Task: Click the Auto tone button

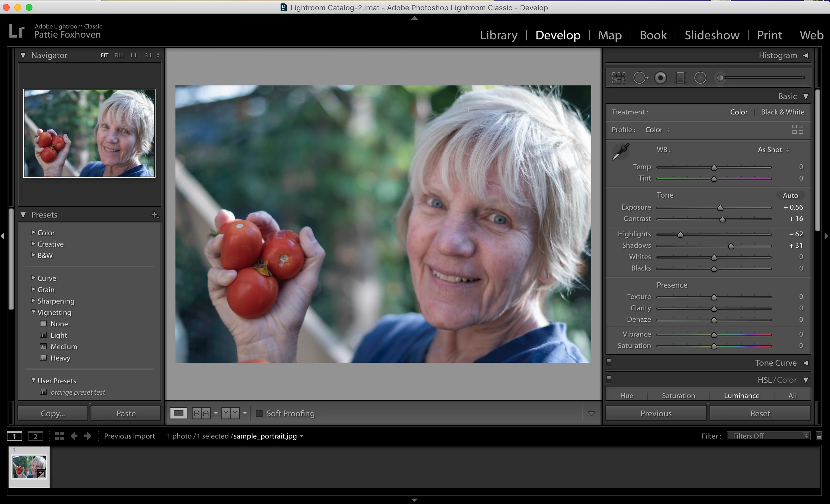Action: (x=790, y=196)
